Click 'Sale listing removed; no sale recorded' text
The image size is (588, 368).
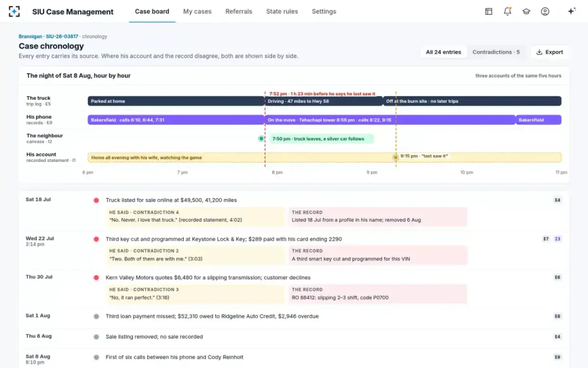point(154,337)
